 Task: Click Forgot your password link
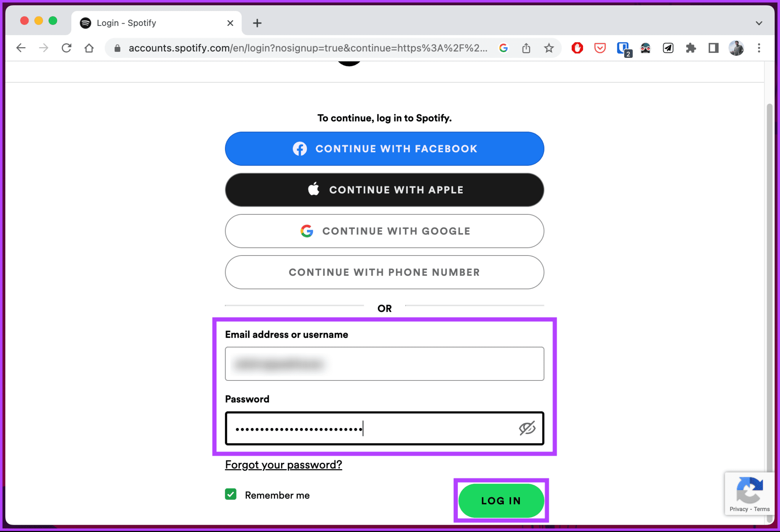[x=283, y=465]
